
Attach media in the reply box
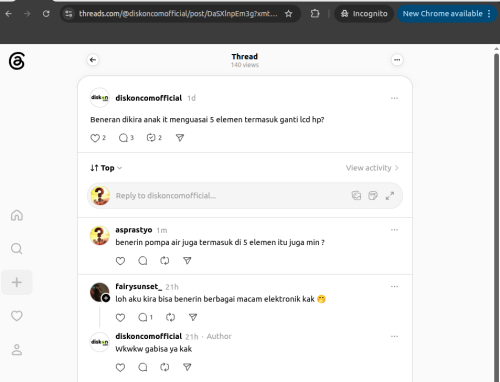(x=356, y=195)
